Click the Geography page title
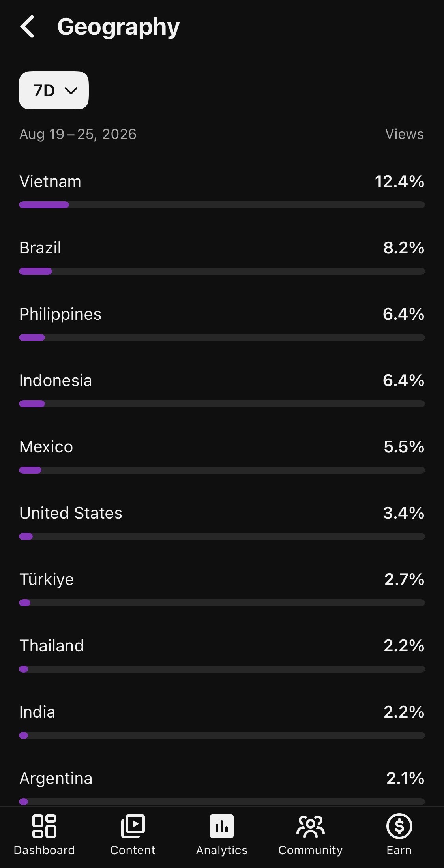The width and height of the screenshot is (444, 868). pyautogui.click(x=118, y=28)
